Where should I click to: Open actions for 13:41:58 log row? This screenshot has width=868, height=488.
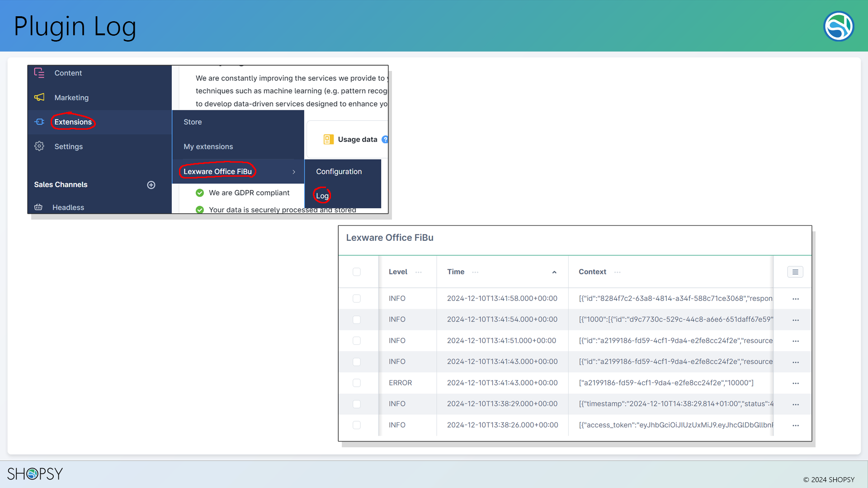coord(796,299)
